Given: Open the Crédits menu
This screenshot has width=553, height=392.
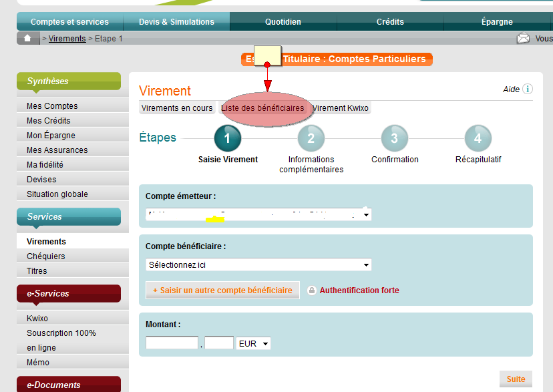Looking at the screenshot, I should click(x=390, y=21).
